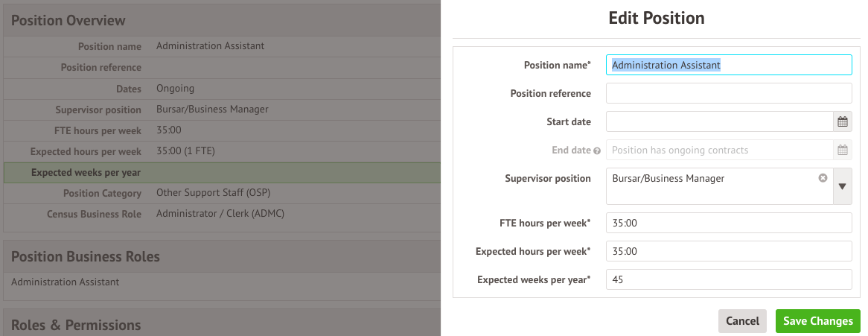This screenshot has width=868, height=336.
Task: Click the Expected weeks per year field
Action: click(728, 279)
